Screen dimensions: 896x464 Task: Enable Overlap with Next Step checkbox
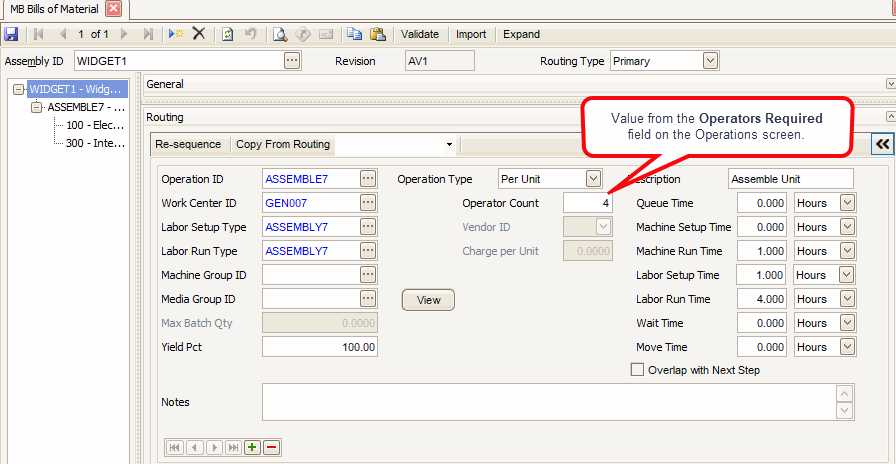638,370
